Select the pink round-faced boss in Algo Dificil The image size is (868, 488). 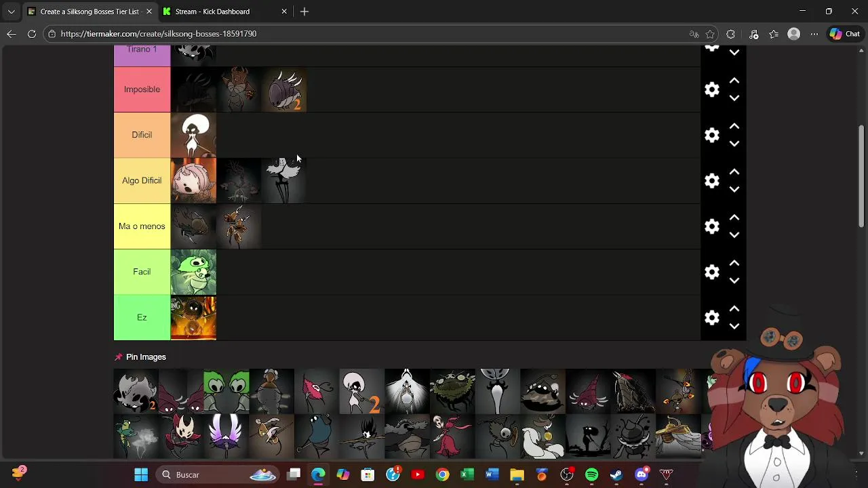(193, 180)
